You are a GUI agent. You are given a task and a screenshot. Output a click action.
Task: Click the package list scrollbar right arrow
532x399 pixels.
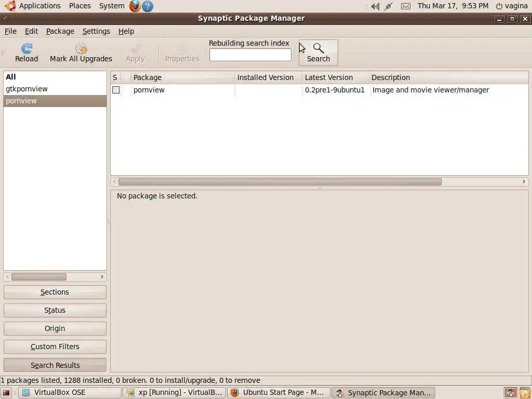[524, 182]
